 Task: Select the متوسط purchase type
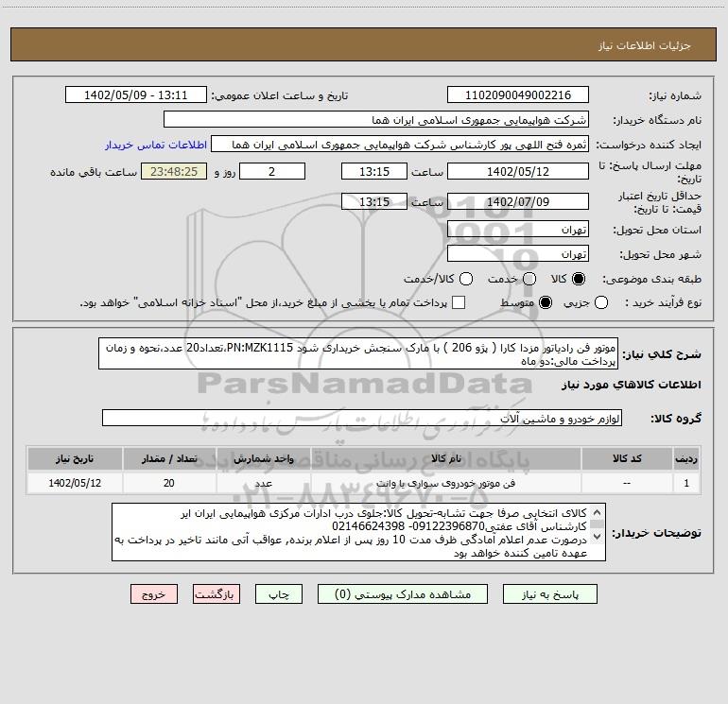pos(546,302)
